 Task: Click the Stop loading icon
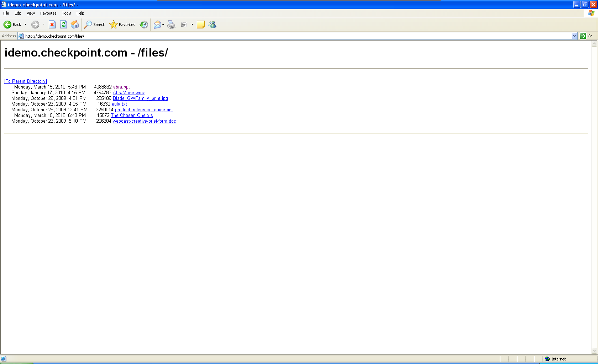[x=52, y=25]
